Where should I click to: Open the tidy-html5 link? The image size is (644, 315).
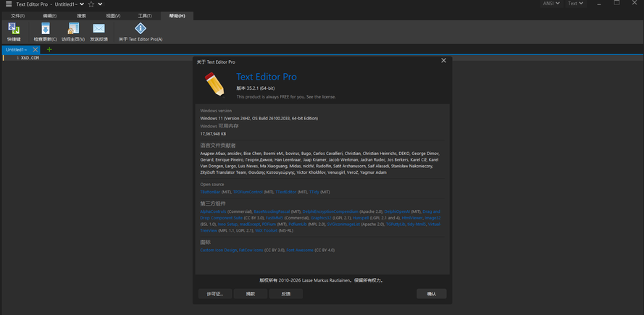[x=417, y=224]
